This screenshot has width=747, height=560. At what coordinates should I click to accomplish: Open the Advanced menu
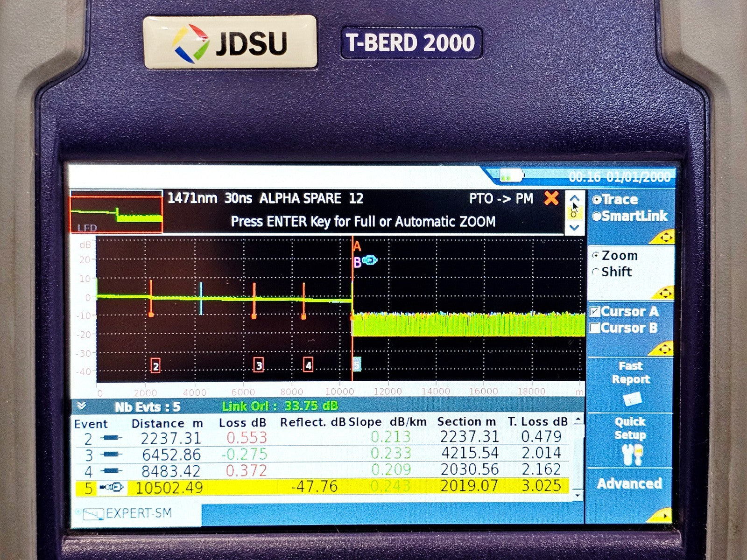tap(629, 483)
